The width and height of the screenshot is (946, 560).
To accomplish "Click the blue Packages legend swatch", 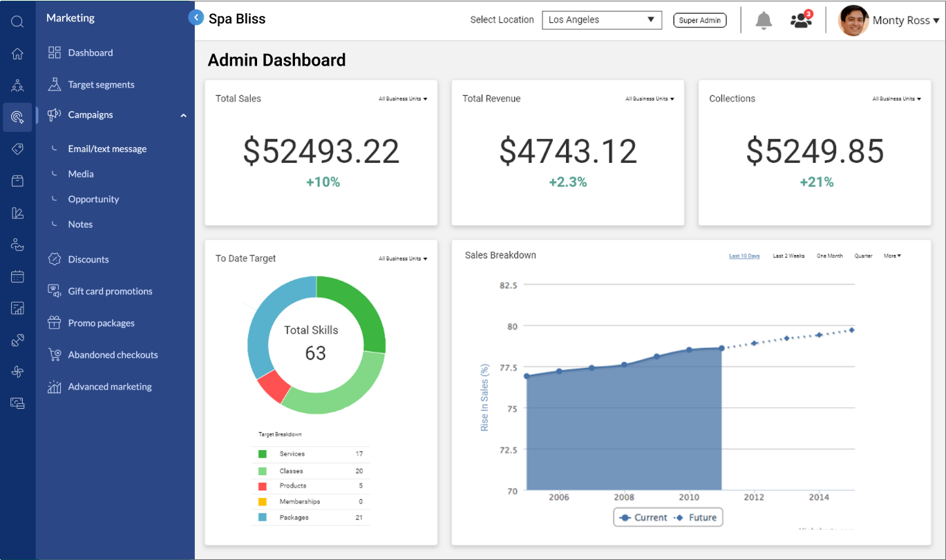I will click(263, 517).
